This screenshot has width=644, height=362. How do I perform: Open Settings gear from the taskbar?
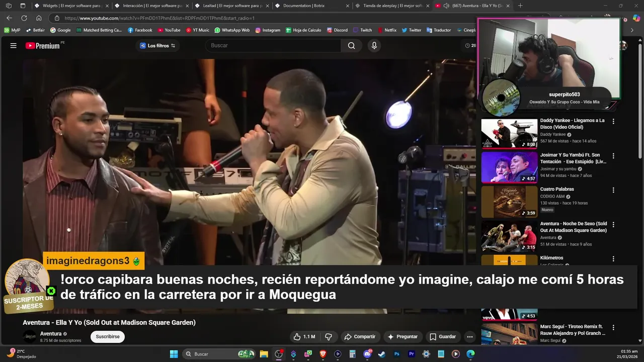point(426,354)
